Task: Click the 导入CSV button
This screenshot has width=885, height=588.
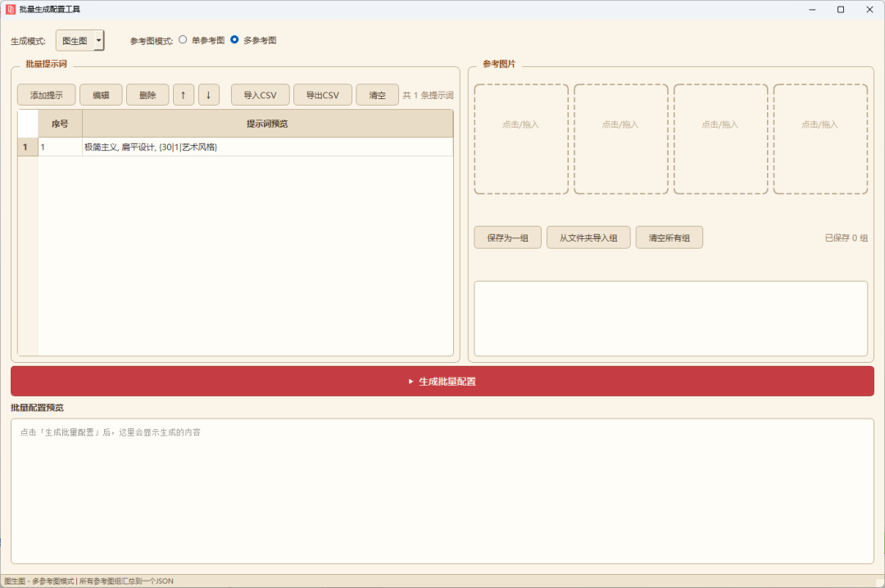Action: pyautogui.click(x=261, y=95)
